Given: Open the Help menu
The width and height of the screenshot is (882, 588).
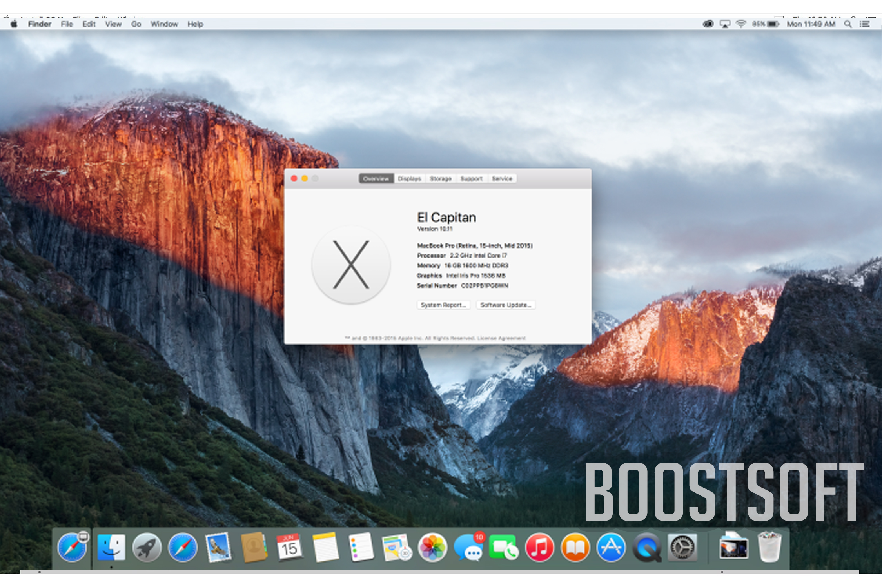Looking at the screenshot, I should coord(195,24).
